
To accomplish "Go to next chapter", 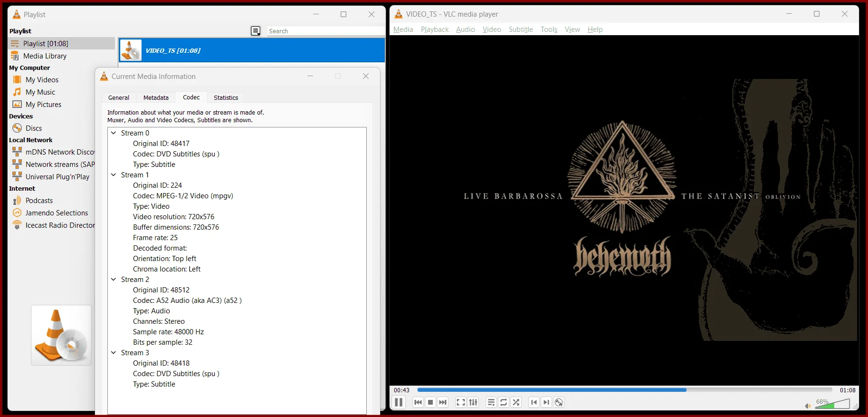I will [546, 402].
